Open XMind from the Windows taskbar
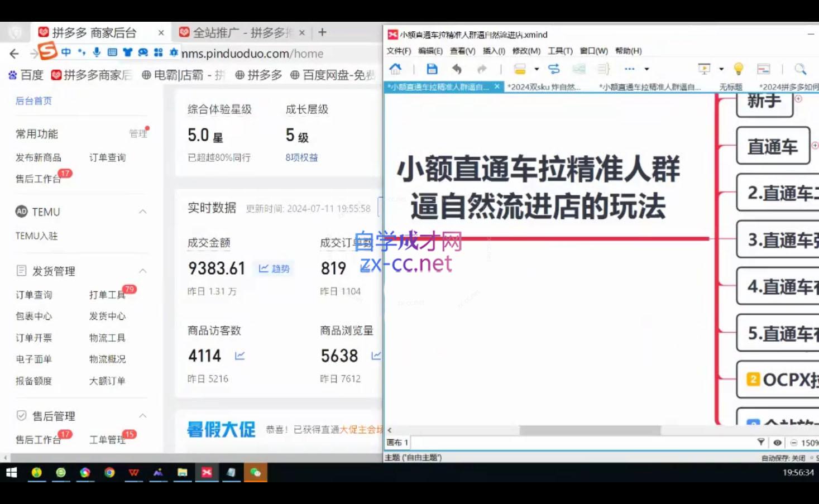The width and height of the screenshot is (819, 504). pos(207,473)
